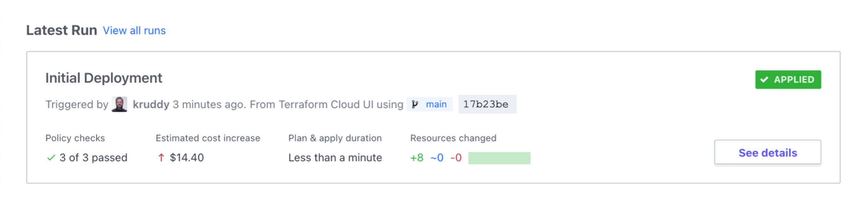Click the -0 resources destroyed count
The image size is (868, 220).
(456, 158)
